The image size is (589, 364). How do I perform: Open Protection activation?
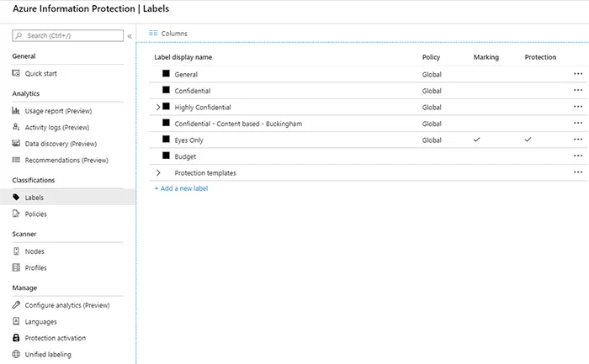pos(56,338)
